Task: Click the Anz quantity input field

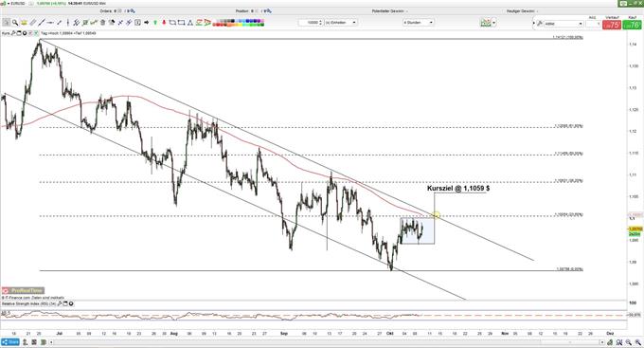Action: click(592, 25)
